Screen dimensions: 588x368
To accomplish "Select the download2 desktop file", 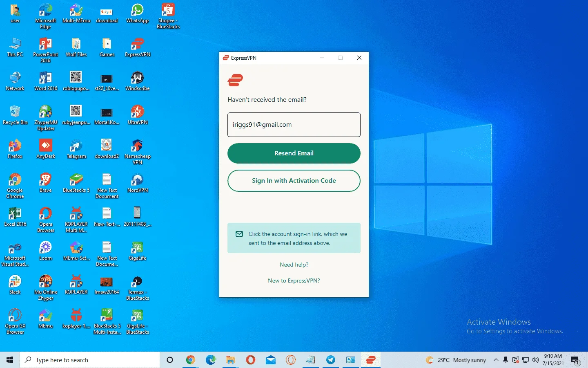I will 107,149.
